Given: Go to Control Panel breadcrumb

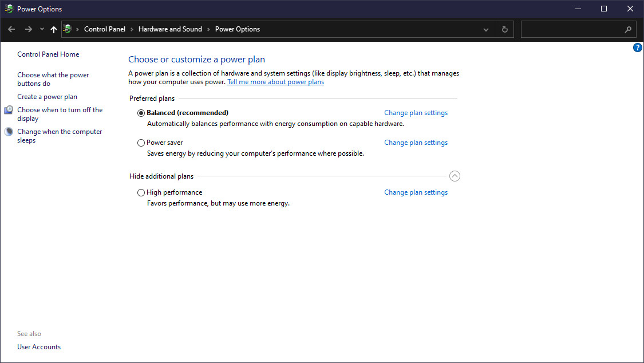Looking at the screenshot, I should [x=104, y=29].
